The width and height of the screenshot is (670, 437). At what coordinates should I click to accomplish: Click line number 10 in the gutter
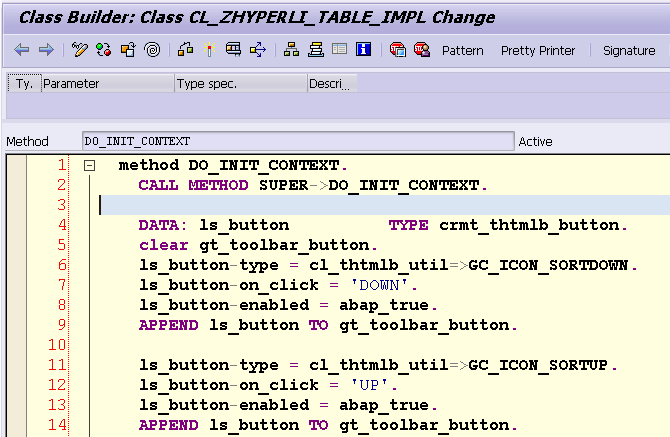[57, 345]
